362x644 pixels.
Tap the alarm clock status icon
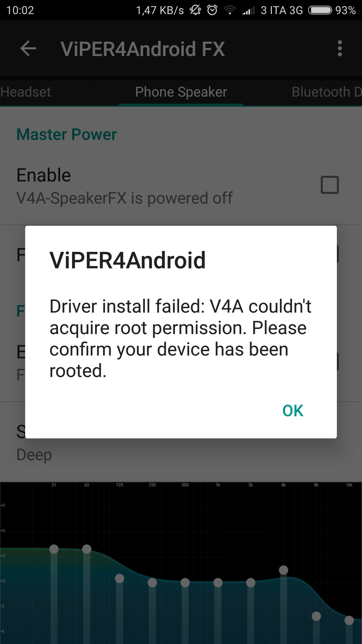click(212, 10)
